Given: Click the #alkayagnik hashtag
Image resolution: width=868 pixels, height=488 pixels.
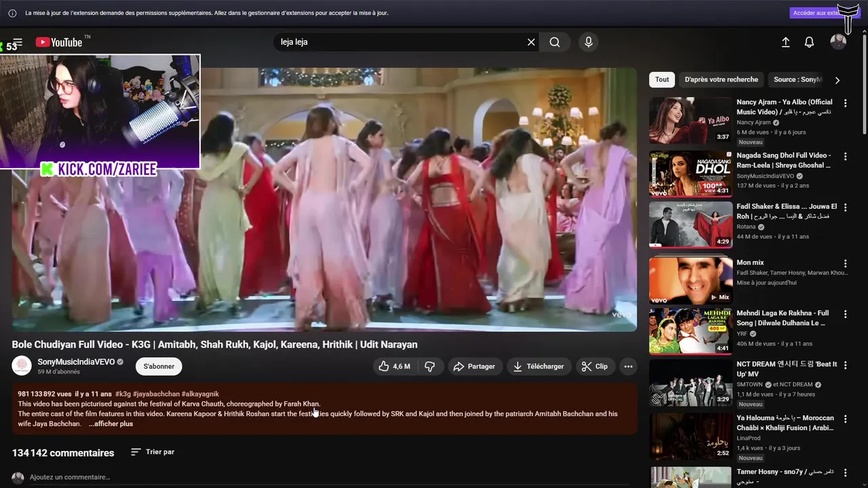Looking at the screenshot, I should [200, 394].
